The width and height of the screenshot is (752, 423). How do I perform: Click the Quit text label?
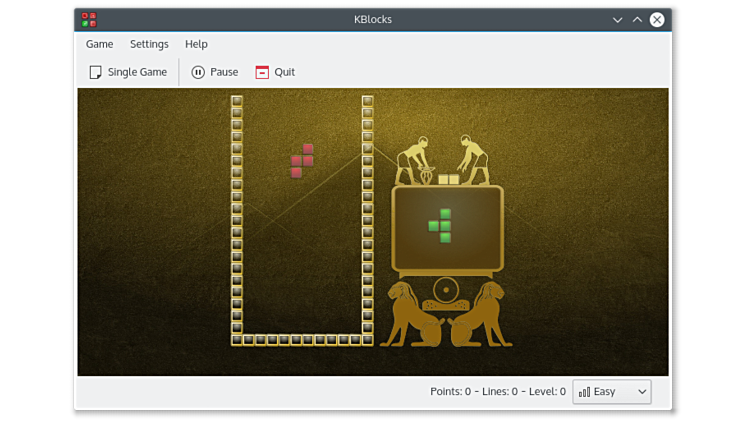(284, 72)
